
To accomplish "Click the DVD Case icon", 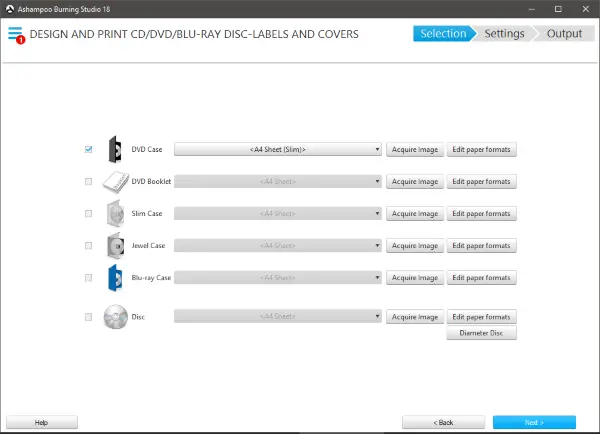I will click(x=115, y=149).
